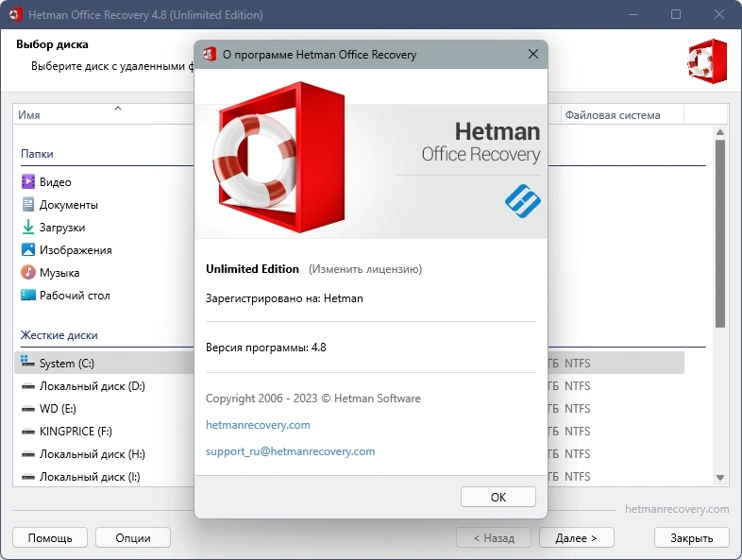The width and height of the screenshot is (742, 560).
Task: Click the Версия программы: 4.8 text
Action: coord(266,348)
